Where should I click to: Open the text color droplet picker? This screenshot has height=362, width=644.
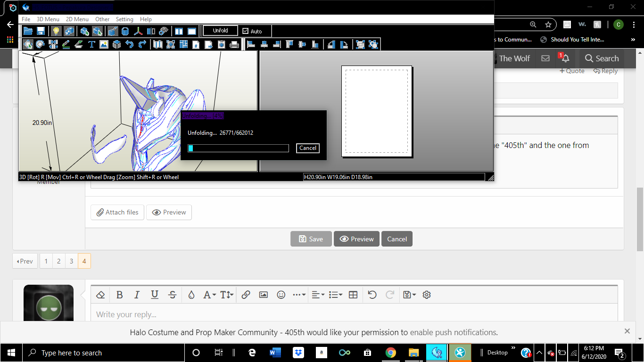[191, 295]
